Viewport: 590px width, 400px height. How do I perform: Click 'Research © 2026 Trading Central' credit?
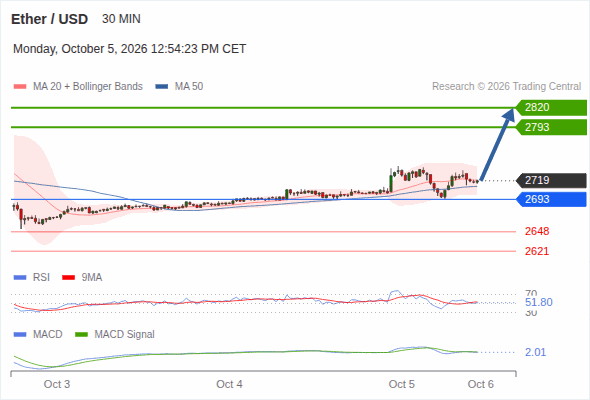(x=506, y=87)
